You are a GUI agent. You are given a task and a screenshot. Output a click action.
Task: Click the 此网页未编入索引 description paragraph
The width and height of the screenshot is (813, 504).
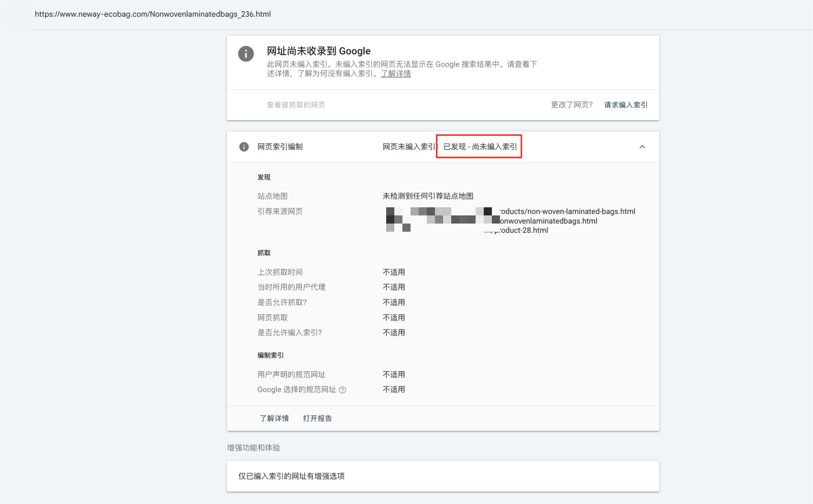tap(402, 69)
